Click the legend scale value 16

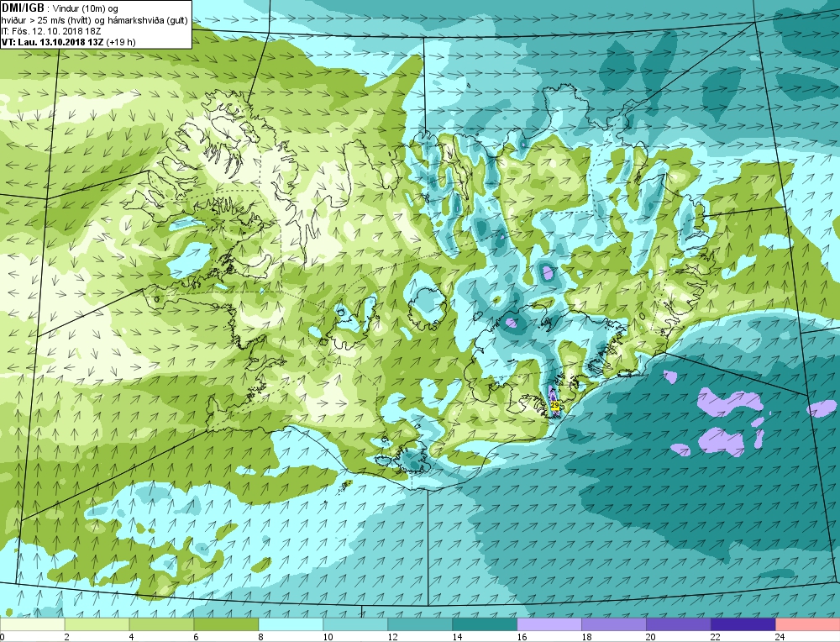(x=522, y=637)
